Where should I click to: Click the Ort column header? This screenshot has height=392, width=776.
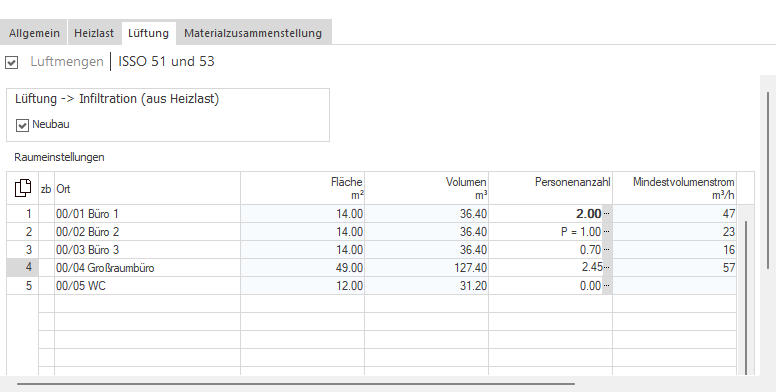[147, 188]
